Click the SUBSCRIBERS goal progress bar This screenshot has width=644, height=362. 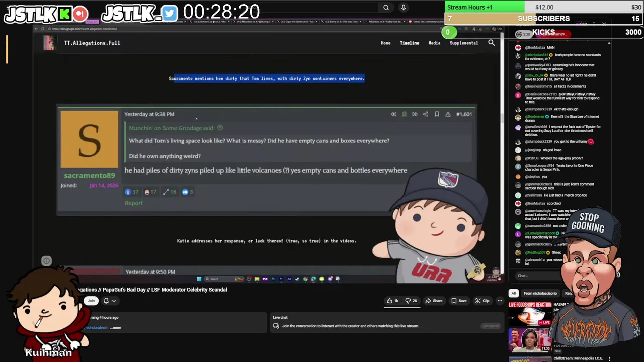coord(544,19)
